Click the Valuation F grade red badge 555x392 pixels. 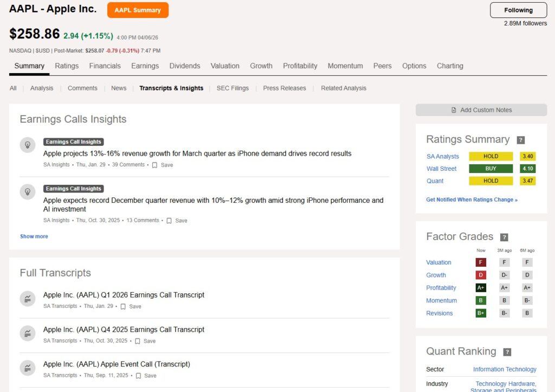click(480, 262)
